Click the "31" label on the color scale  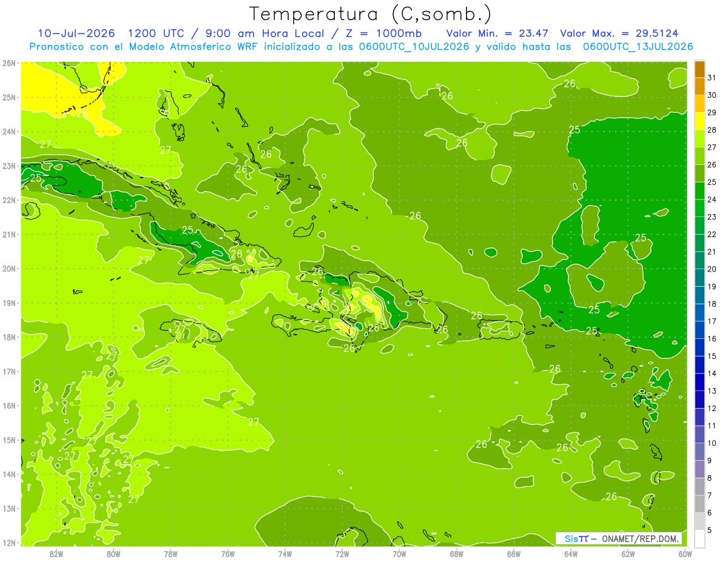click(x=712, y=78)
